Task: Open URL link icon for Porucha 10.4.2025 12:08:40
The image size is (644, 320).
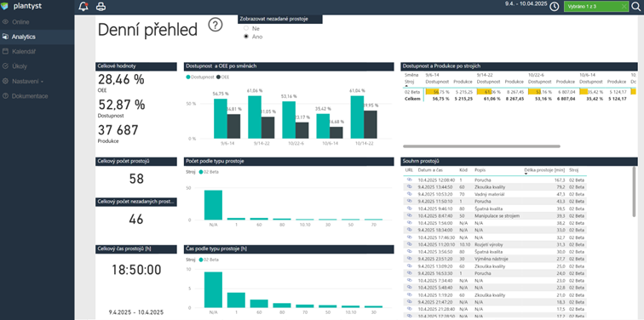Action: 409,180
